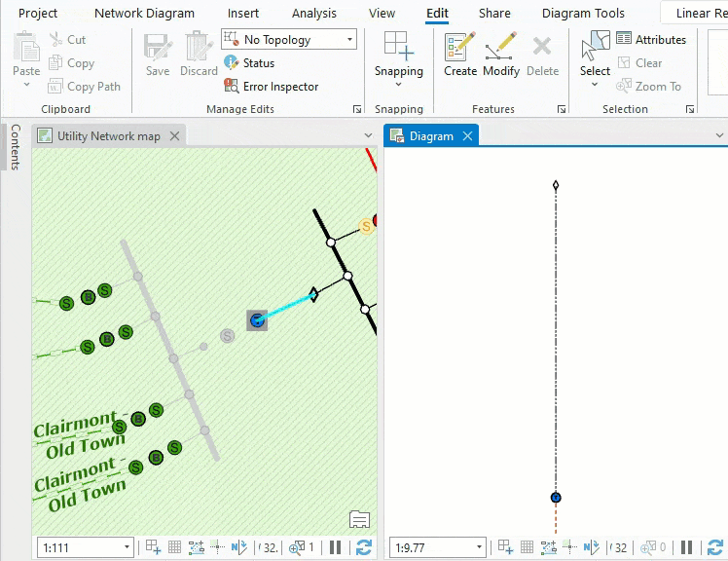The image size is (728, 561).
Task: Activate the Diagram view tab
Action: pos(431,136)
